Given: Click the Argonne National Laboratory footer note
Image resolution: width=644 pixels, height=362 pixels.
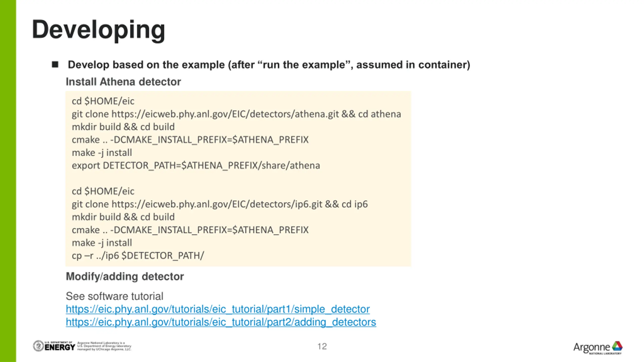Looking at the screenshot, I should (104, 346).
